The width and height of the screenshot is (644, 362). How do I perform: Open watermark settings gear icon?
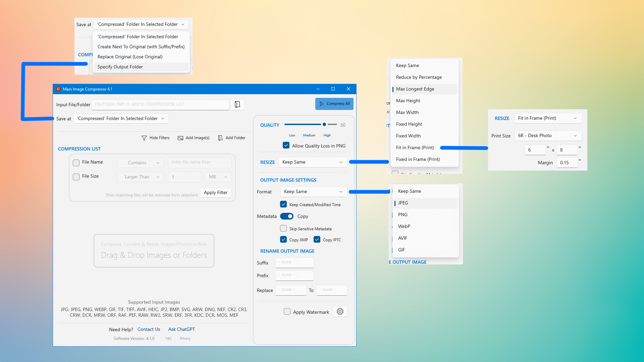click(x=340, y=312)
